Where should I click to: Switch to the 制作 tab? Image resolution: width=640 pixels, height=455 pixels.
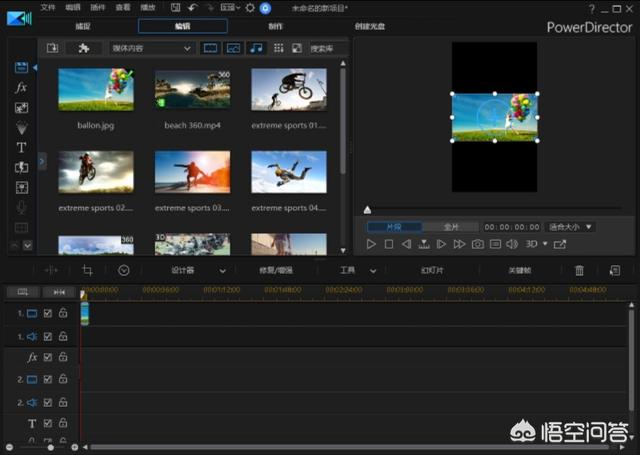coord(276,27)
